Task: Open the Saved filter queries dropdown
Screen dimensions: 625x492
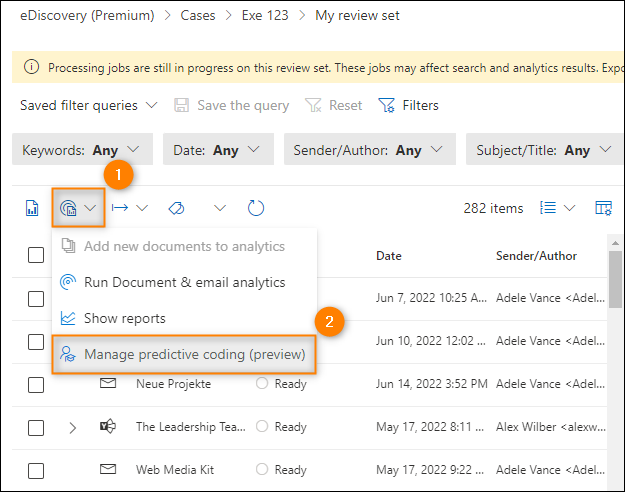Action: [x=88, y=105]
